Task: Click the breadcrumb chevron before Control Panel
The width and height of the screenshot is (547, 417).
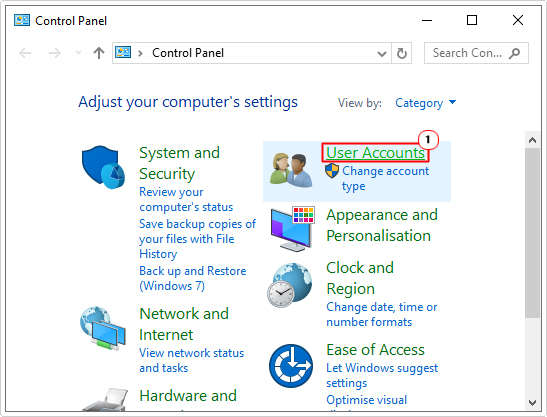Action: click(140, 53)
